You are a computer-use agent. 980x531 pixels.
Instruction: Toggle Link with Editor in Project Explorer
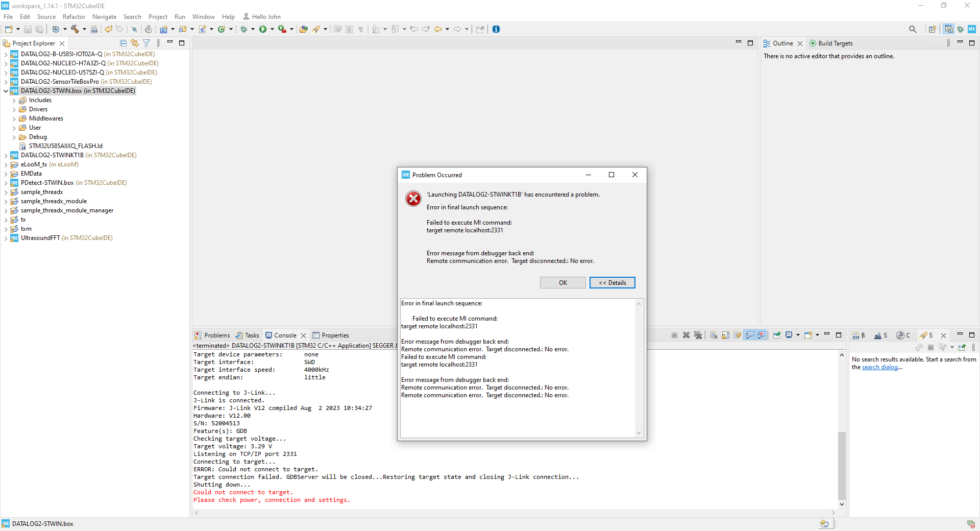[x=135, y=43]
